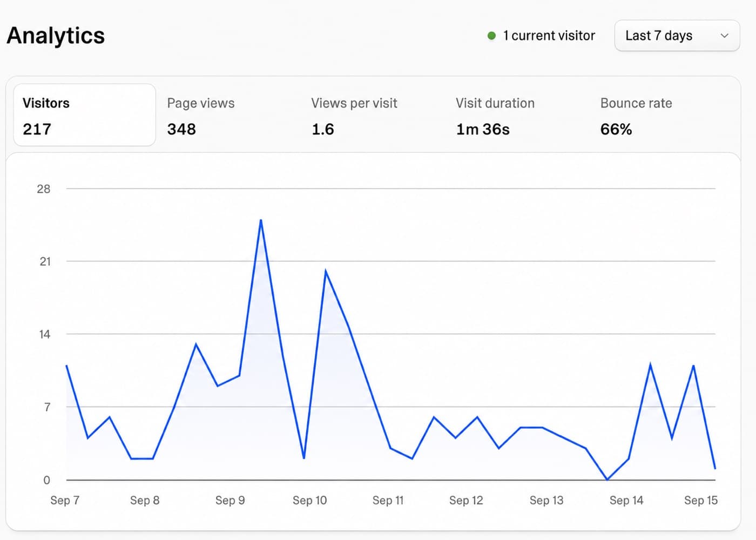Click the Sep 9 x-axis label
756x540 pixels.
pos(230,501)
